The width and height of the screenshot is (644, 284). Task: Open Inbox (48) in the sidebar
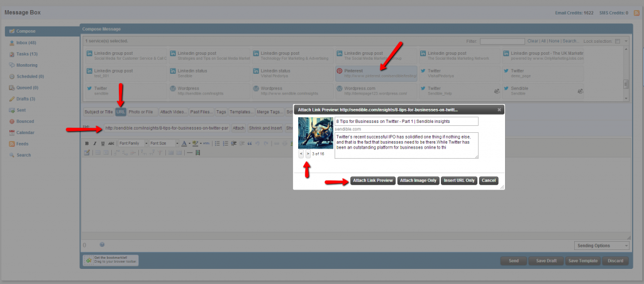[x=26, y=43]
